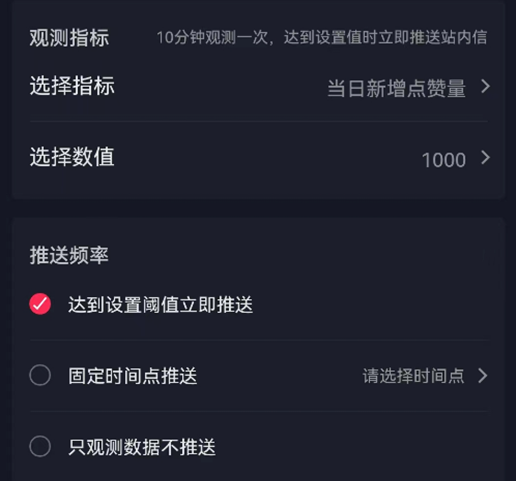
Task: Choose the 达到设置阈值立即推送 option label
Action: [x=160, y=304]
